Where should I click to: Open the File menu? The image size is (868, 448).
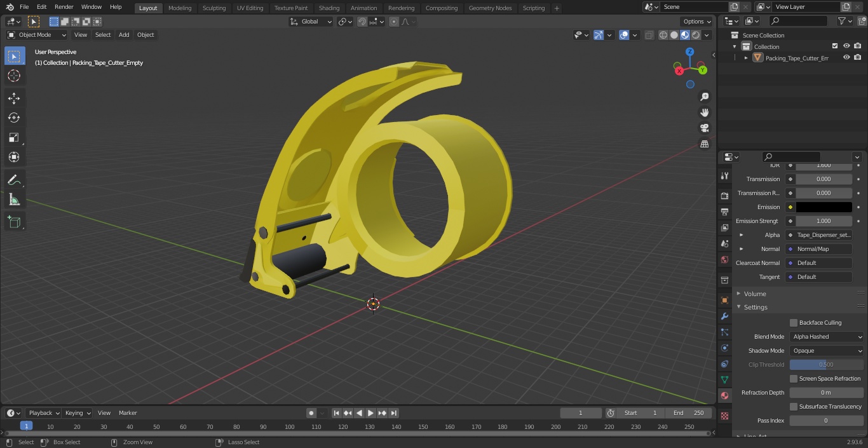(24, 7)
